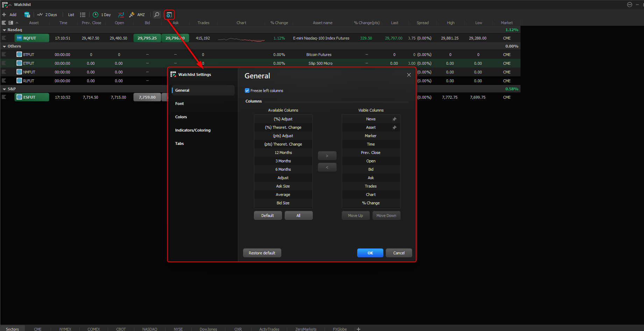Collapse the S&P group
The image size is (644, 331).
(x=5, y=89)
